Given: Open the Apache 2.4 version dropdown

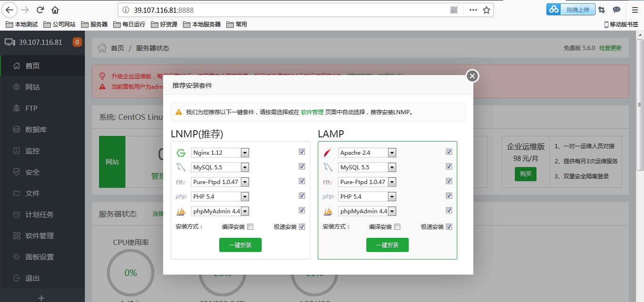Looking at the screenshot, I should coord(367,153).
